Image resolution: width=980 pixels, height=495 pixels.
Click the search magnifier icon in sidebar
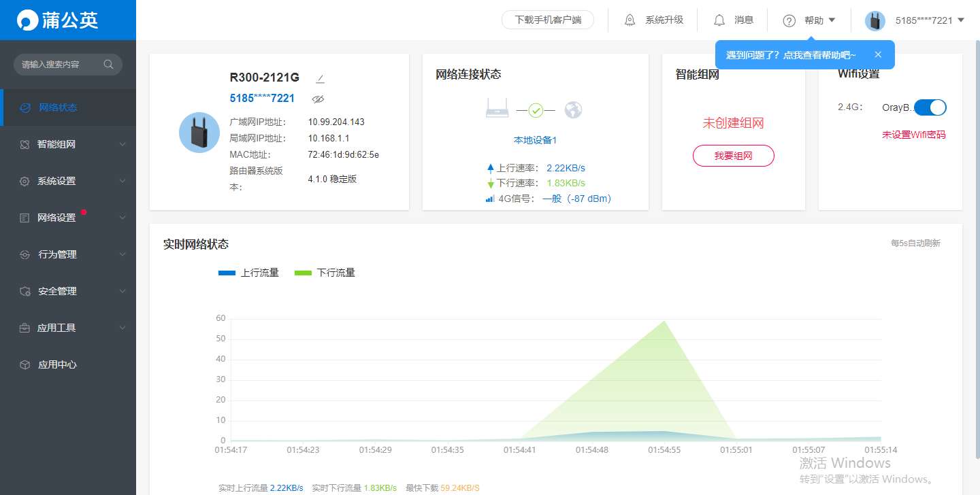(x=109, y=64)
